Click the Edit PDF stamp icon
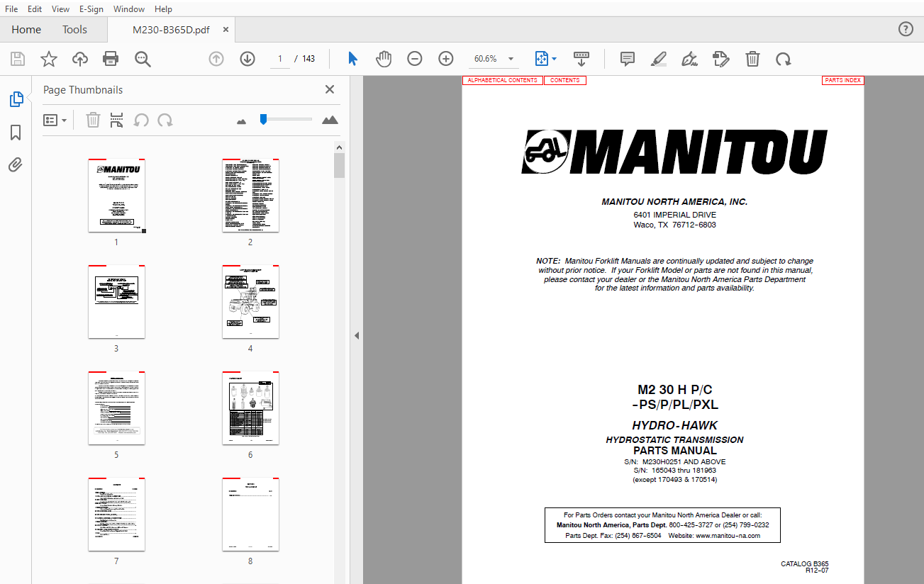This screenshot has width=924, height=584. coord(721,59)
